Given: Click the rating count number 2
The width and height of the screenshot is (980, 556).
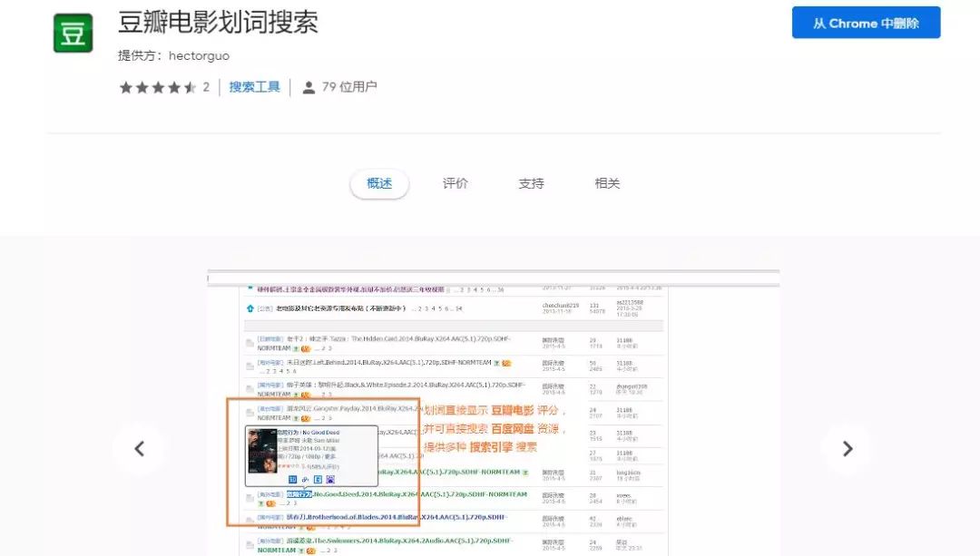Looking at the screenshot, I should (x=206, y=87).
